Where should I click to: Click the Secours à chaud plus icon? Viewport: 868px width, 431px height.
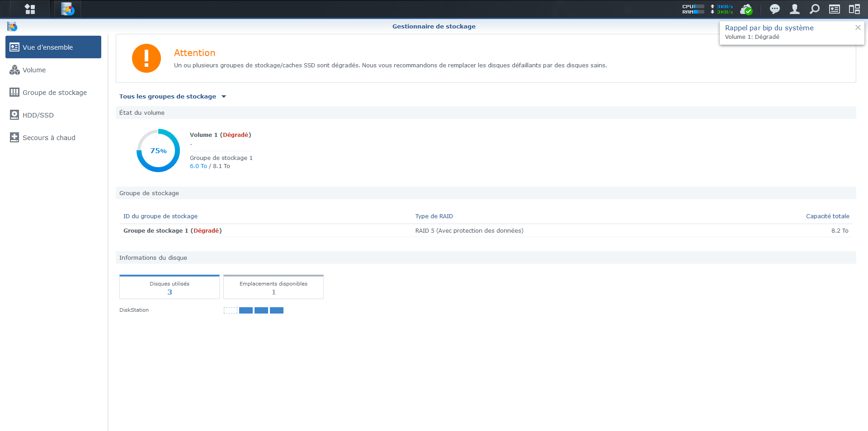point(14,137)
